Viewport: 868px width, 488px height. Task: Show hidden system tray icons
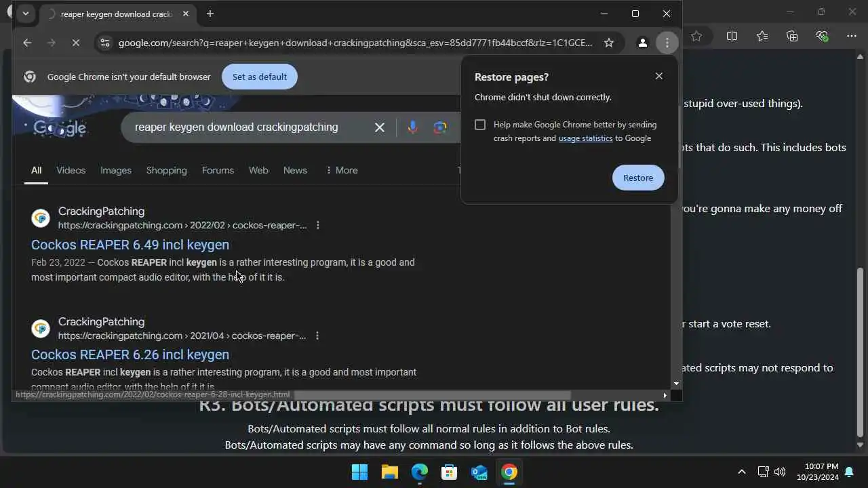[x=741, y=472]
